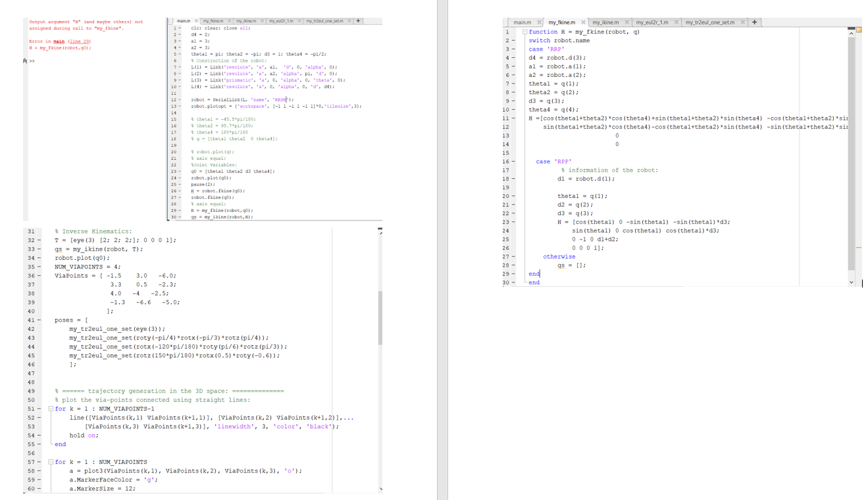Switch to the my_ikine.m tab on the left
This screenshot has width=868, height=500.
pyautogui.click(x=245, y=20)
